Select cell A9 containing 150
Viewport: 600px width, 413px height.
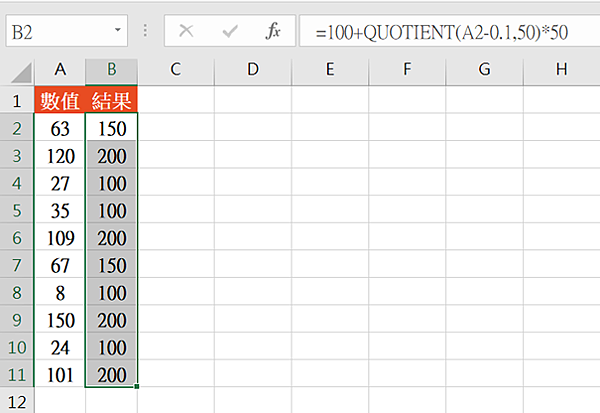point(60,320)
